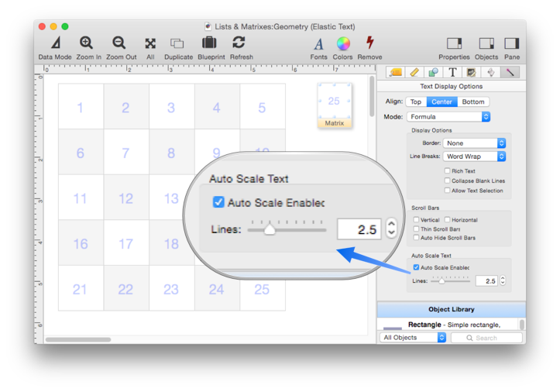Image resolution: width=560 pixels, height=392 pixels.
Task: Click the canvas vertical scrollbar
Action: [x=372, y=96]
